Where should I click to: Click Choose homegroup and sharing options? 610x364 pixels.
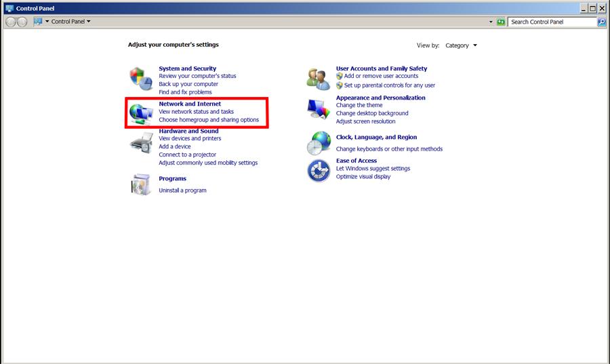point(209,120)
